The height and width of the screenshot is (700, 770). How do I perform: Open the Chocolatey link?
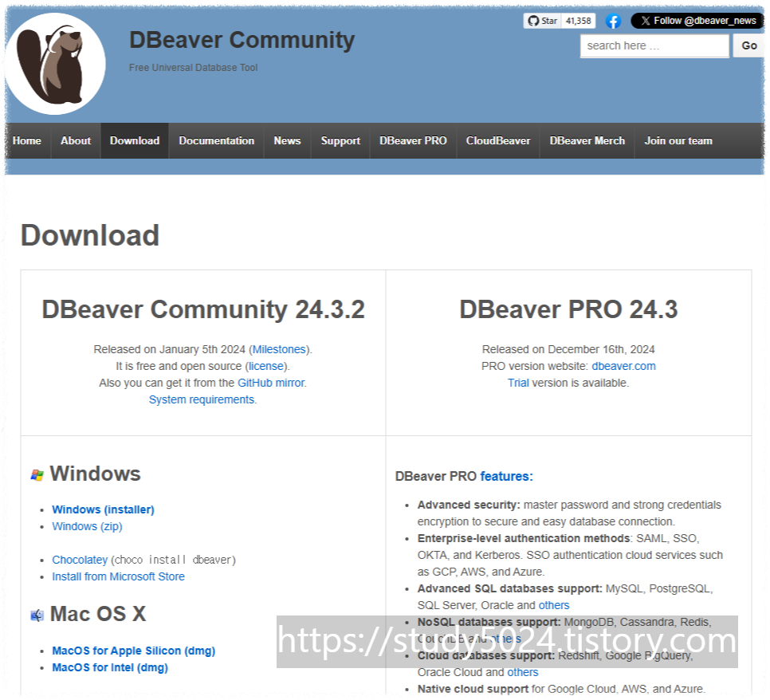tap(80, 560)
